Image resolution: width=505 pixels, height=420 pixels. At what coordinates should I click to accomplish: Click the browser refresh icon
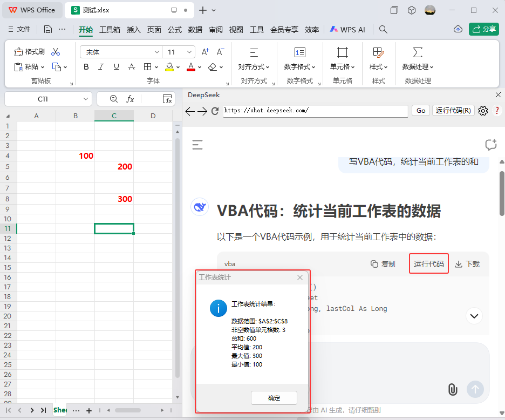(215, 111)
